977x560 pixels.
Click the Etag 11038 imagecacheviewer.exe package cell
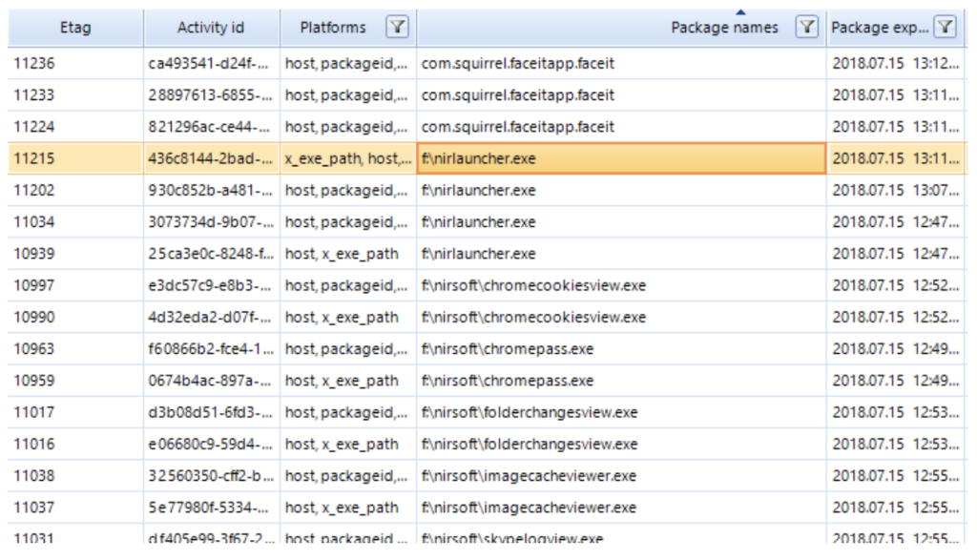[x=620, y=476]
